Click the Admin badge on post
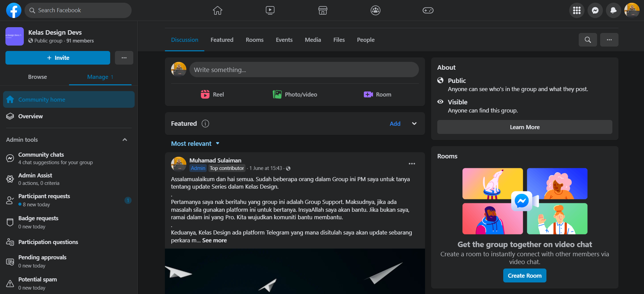This screenshot has width=644, height=294. point(198,168)
